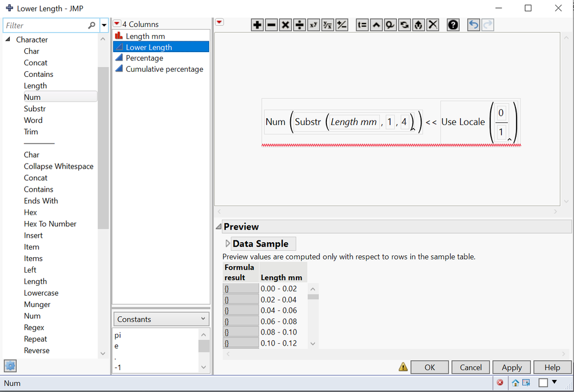The image size is (574, 392).
Task: Click the function list vertical scrollbar
Action: (103, 148)
